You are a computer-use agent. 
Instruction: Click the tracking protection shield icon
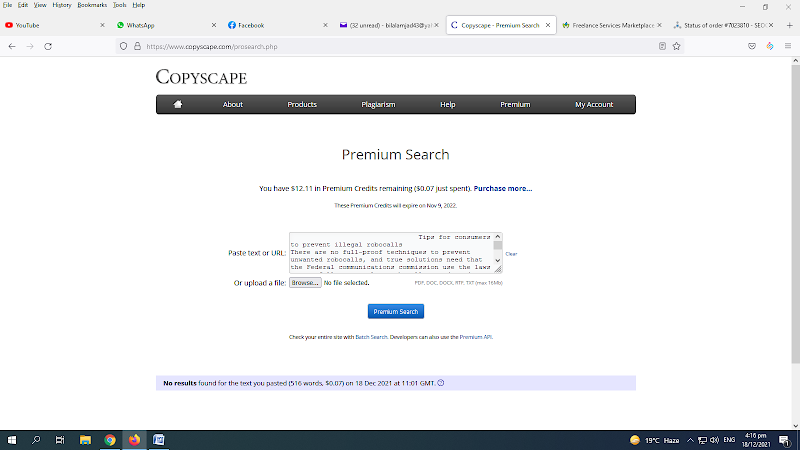coord(123,46)
